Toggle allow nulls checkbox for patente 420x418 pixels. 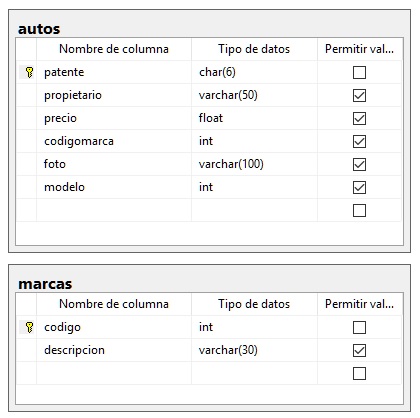[x=359, y=72]
